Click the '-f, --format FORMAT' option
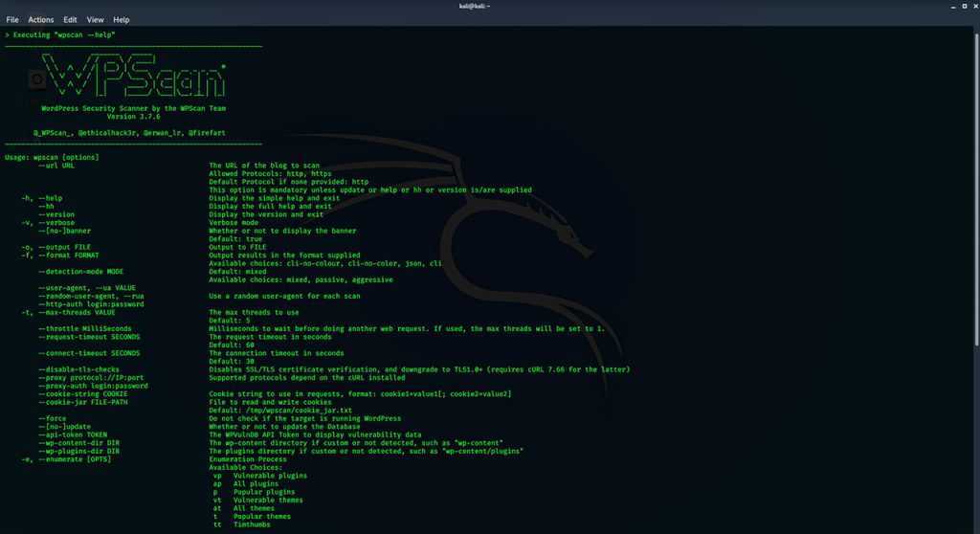The image size is (980, 534). [x=60, y=255]
